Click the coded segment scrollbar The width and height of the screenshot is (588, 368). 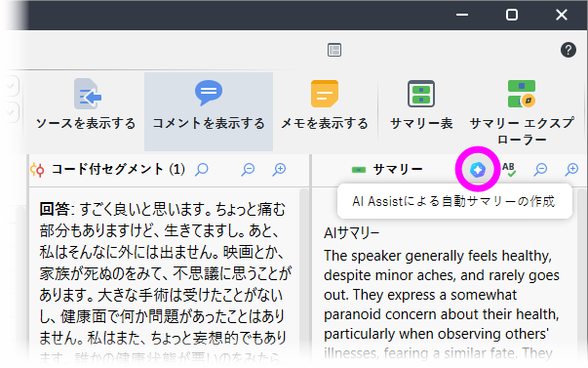click(304, 276)
